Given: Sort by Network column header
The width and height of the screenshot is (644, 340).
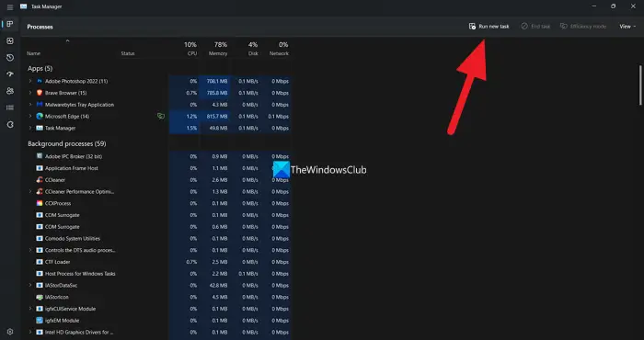Looking at the screenshot, I should (x=279, y=49).
